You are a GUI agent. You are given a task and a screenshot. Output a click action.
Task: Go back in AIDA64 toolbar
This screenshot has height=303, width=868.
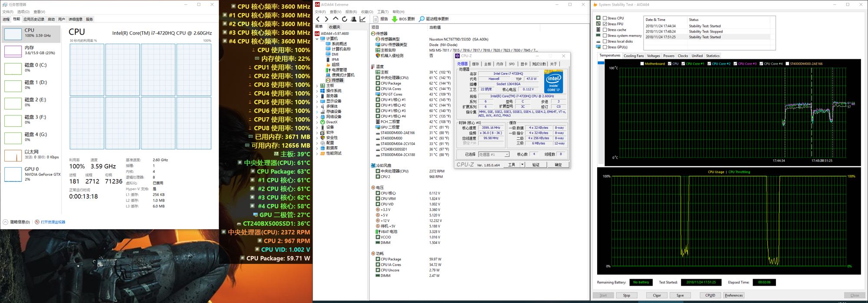pos(318,19)
